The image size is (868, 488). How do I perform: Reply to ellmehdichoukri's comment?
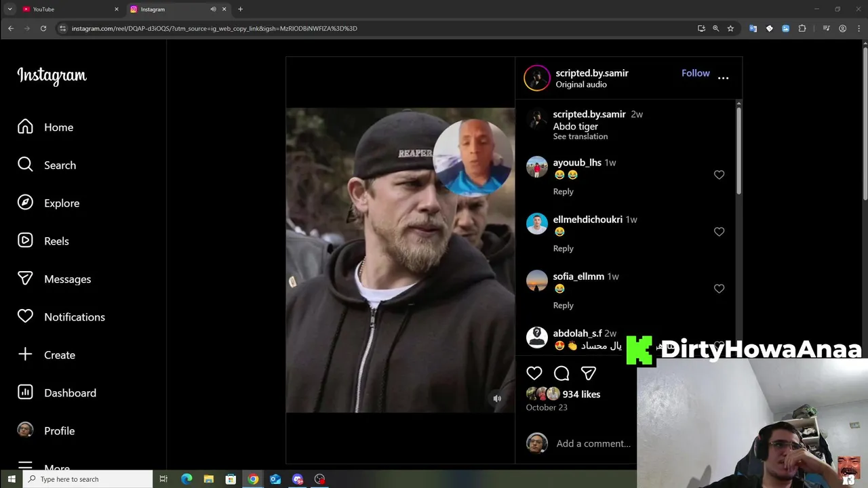coord(564,249)
